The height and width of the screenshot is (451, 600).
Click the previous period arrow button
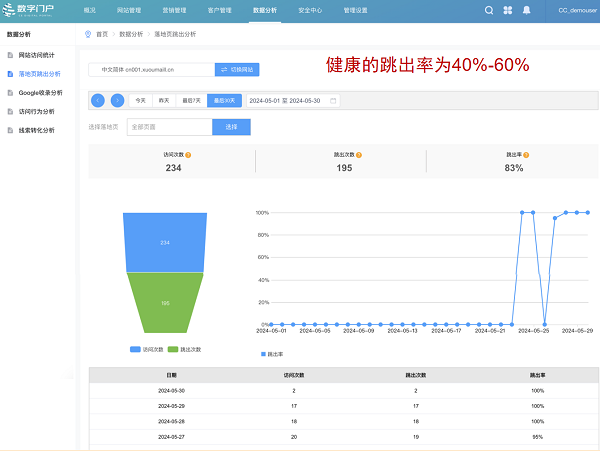97,100
